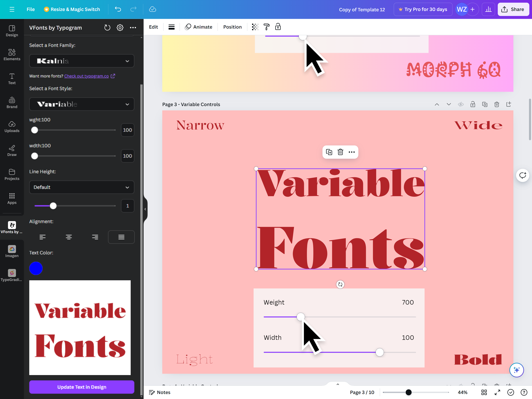Open grid view of pages
Viewport: 532px width, 399px height.
click(484, 392)
